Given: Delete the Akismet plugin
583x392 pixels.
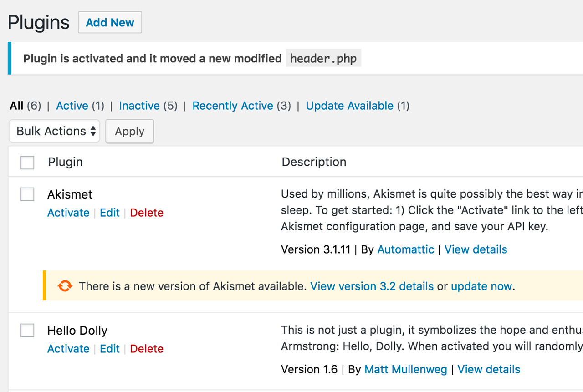Looking at the screenshot, I should coord(147,212).
